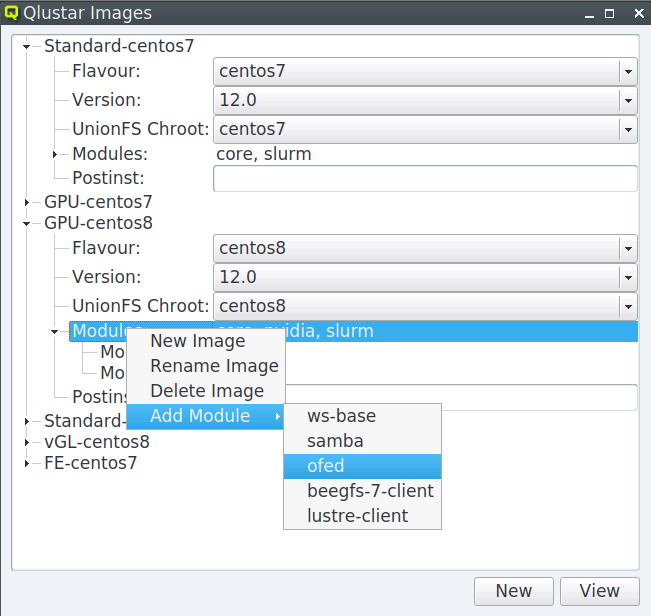
Task: Expand the GPU-centos7 tree node
Action: pyautogui.click(x=27, y=203)
